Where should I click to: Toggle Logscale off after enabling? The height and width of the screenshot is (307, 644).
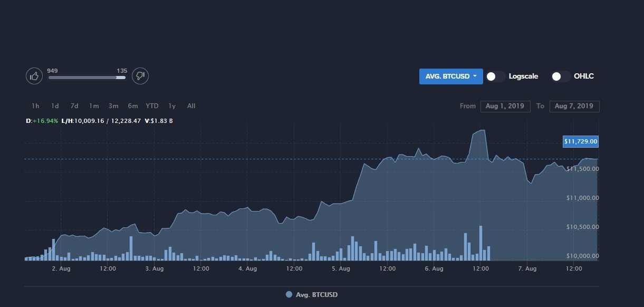[x=495, y=76]
